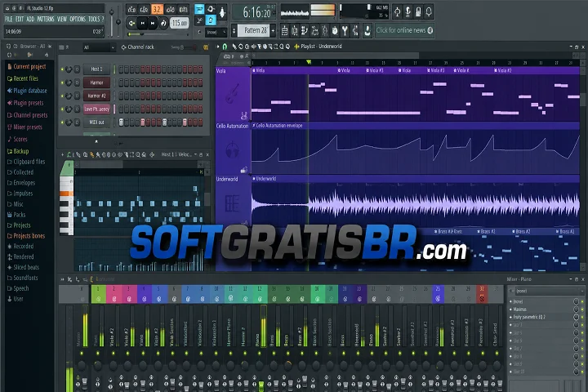Open the OPTIONS menu
The width and height of the screenshot is (588, 392).
78,19
